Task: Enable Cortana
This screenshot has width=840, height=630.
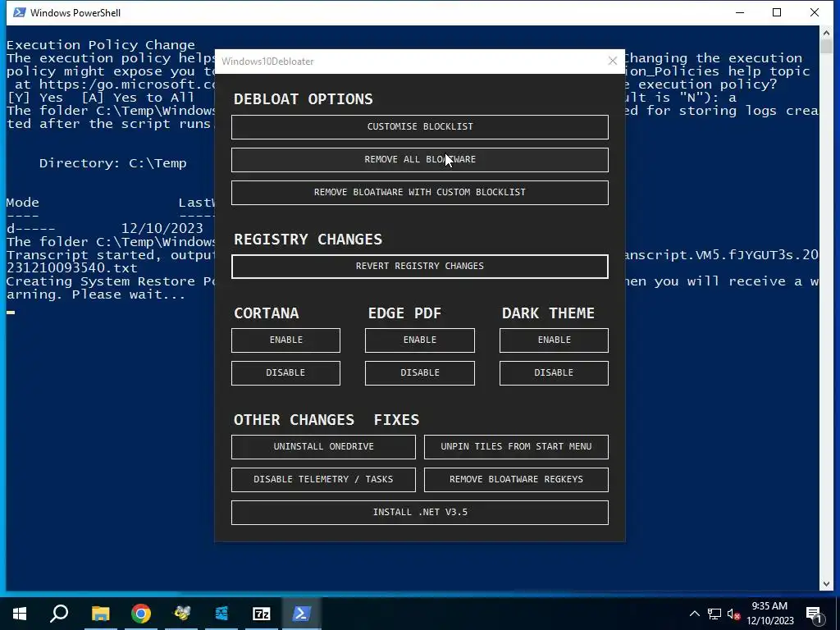Action: coord(285,340)
